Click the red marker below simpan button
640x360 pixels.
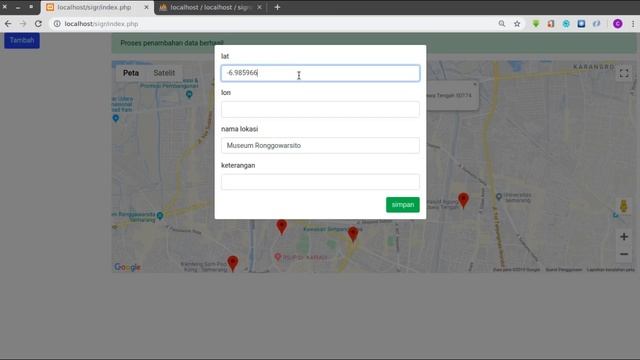353,234
